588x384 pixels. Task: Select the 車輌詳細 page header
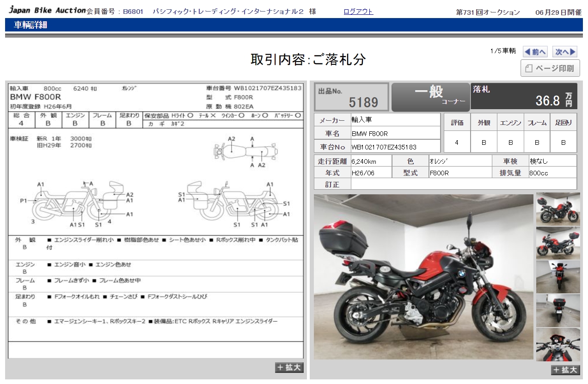click(31, 25)
